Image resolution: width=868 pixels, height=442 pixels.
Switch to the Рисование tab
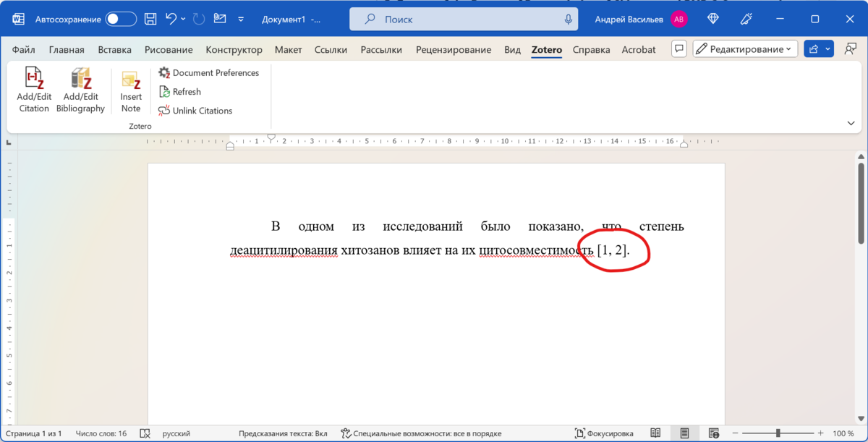[169, 50]
